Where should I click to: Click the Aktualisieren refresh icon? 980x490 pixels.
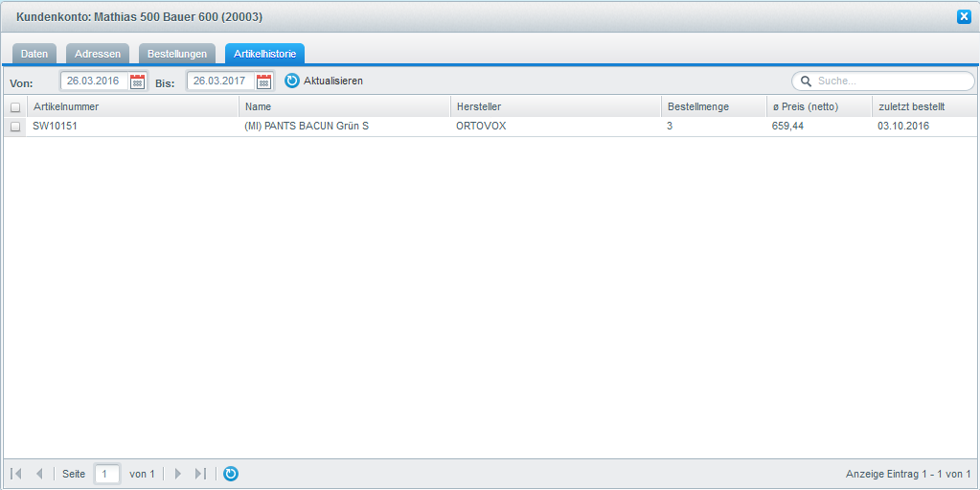click(x=292, y=82)
